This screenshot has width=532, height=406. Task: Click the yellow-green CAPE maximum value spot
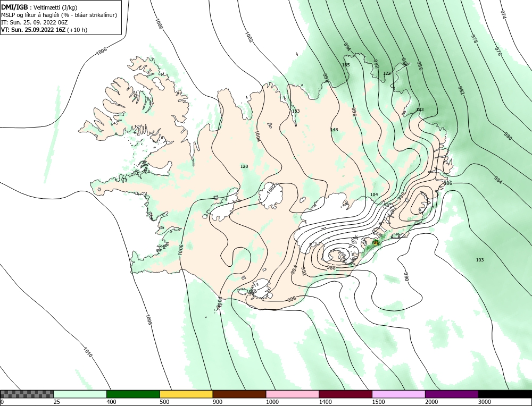coord(376,242)
